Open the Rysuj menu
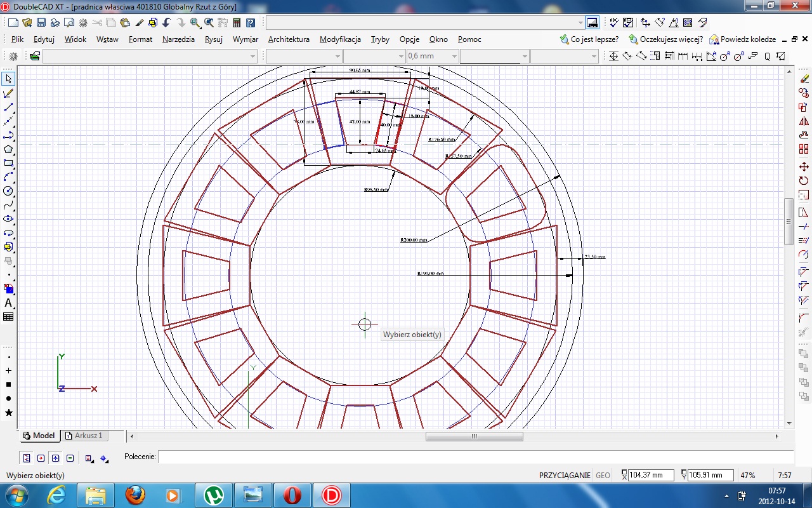 click(x=213, y=39)
